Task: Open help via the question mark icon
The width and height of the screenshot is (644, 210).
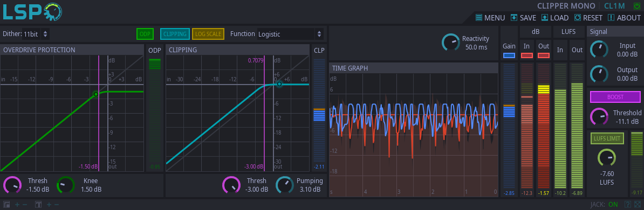Action: [628, 204]
